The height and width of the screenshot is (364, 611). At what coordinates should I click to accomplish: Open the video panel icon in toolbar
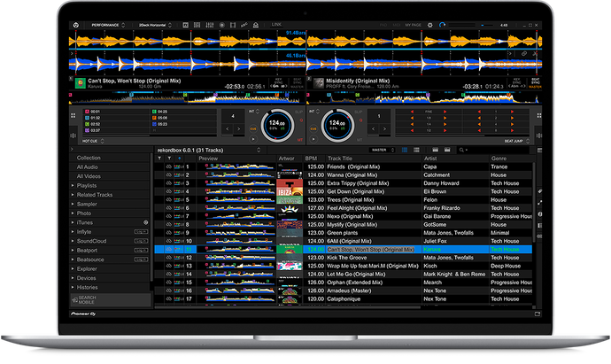[x=233, y=25]
